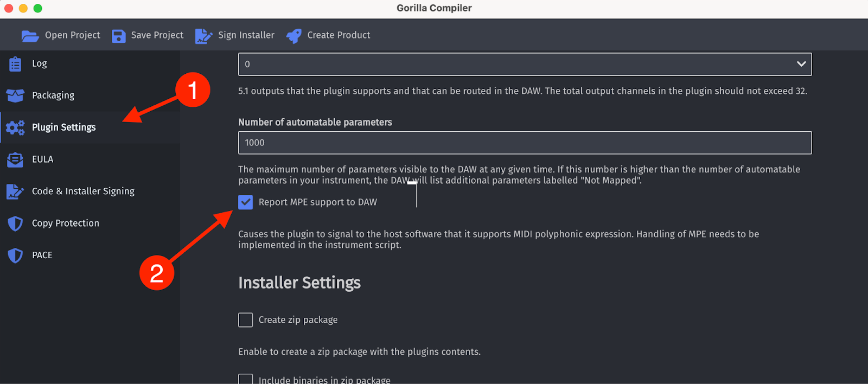Click the PACE shield icon

(15, 255)
